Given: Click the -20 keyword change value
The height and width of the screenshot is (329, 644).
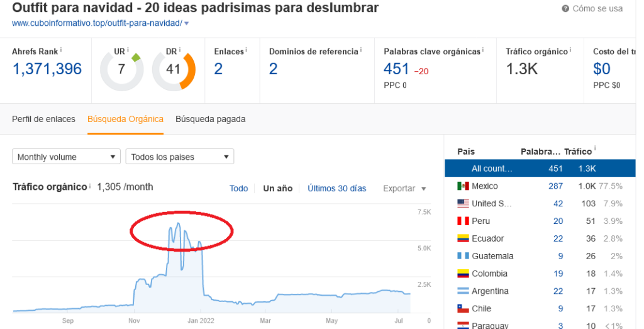Looking at the screenshot, I should point(421,72).
